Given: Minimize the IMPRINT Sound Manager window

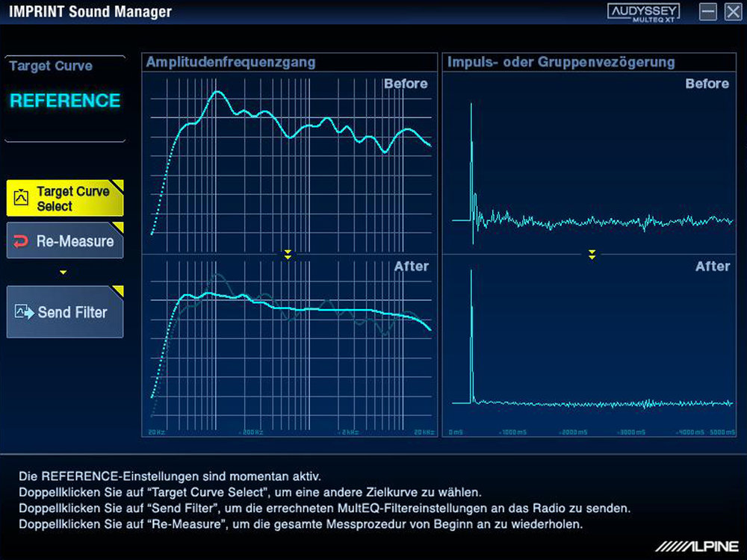Looking at the screenshot, I should point(708,12).
